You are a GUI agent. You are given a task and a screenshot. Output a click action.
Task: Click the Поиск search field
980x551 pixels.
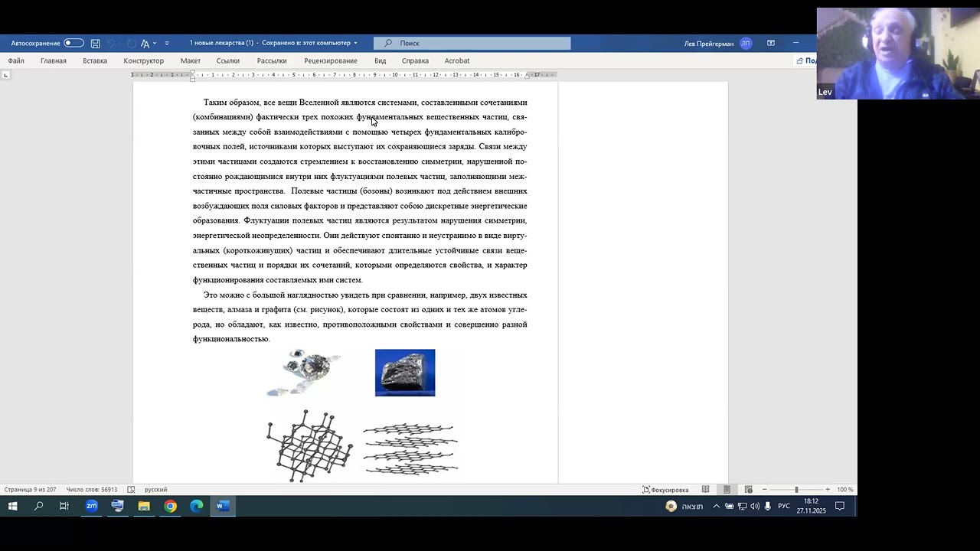(472, 44)
